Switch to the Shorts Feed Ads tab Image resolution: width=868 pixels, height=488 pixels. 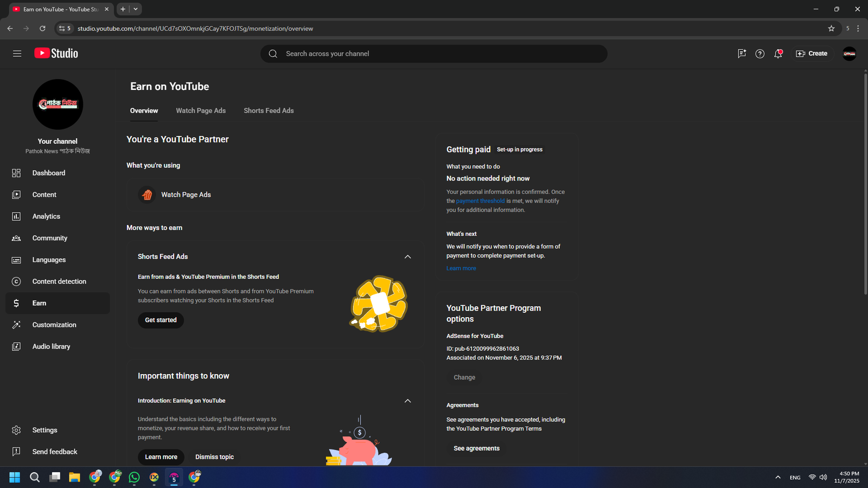coord(269,111)
